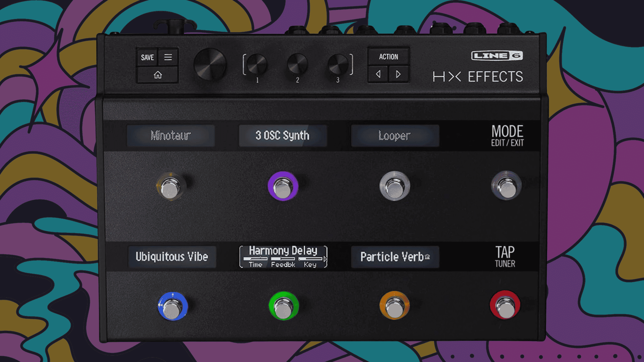The width and height of the screenshot is (644, 362).
Task: Click the page right arrow button
Action: coord(398,74)
